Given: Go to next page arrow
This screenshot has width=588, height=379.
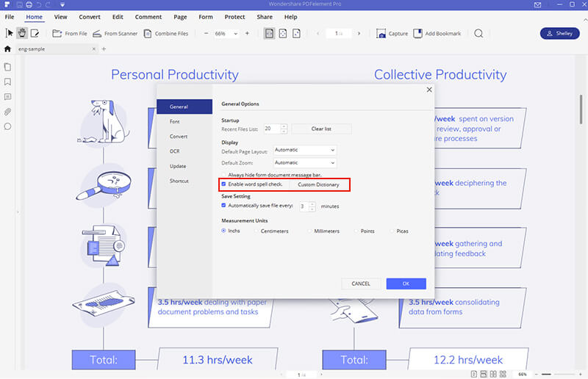Looking at the screenshot, I should tap(359, 33).
